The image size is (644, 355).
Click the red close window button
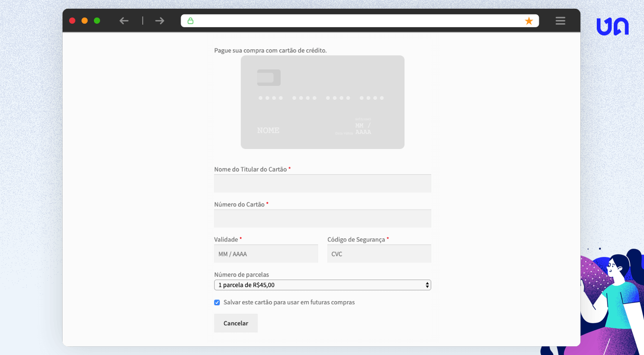coord(72,21)
